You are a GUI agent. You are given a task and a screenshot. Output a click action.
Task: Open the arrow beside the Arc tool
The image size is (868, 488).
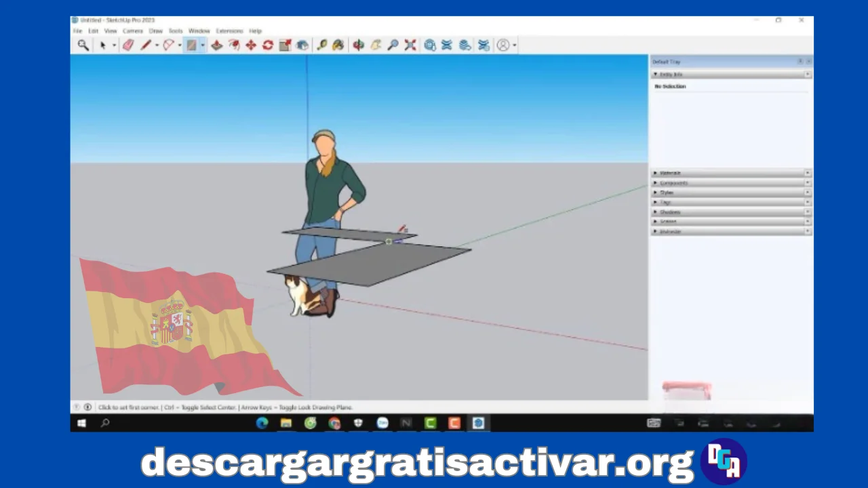coord(180,45)
